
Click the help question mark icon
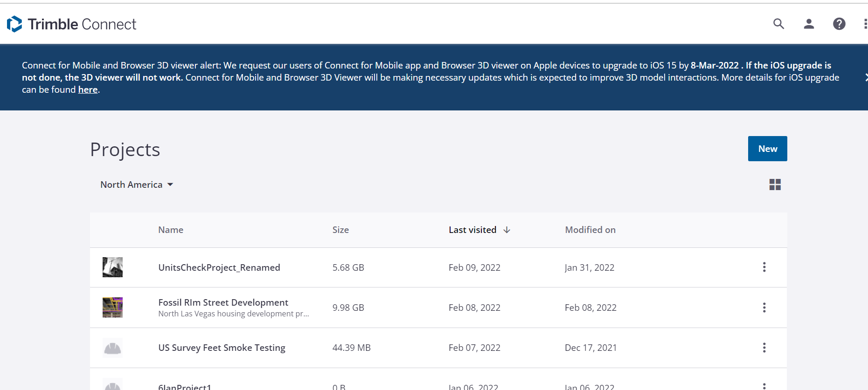[839, 24]
